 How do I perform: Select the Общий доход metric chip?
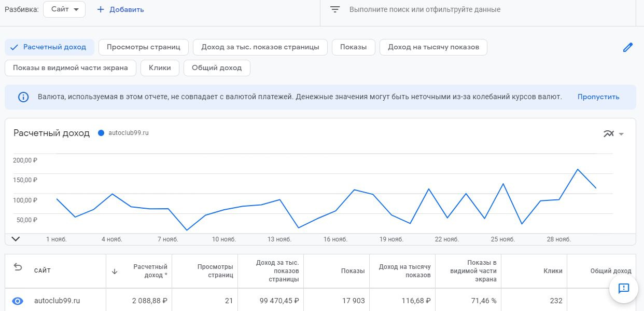point(217,68)
